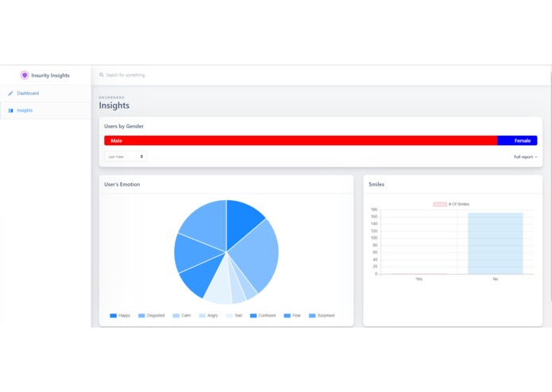The height and width of the screenshot is (392, 552).
Task: Click the 'Smiles' card title
Action: tap(376, 184)
